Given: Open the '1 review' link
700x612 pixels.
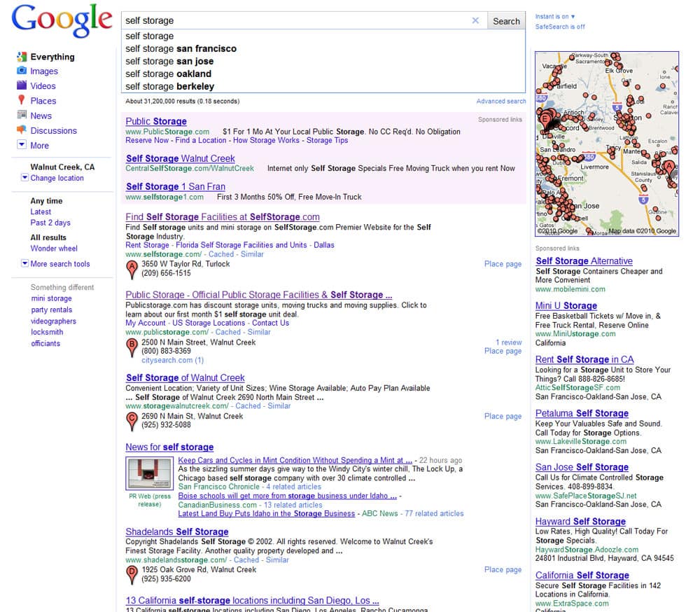Looking at the screenshot, I should tap(508, 342).
